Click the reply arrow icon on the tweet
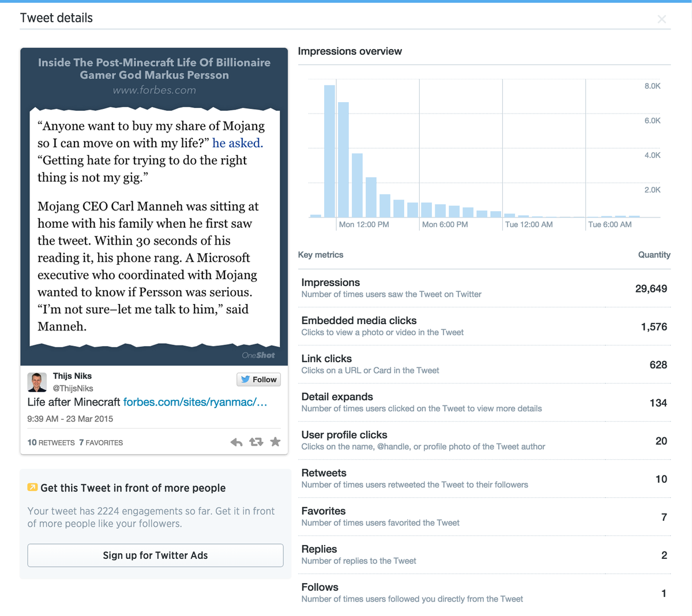 (x=236, y=442)
